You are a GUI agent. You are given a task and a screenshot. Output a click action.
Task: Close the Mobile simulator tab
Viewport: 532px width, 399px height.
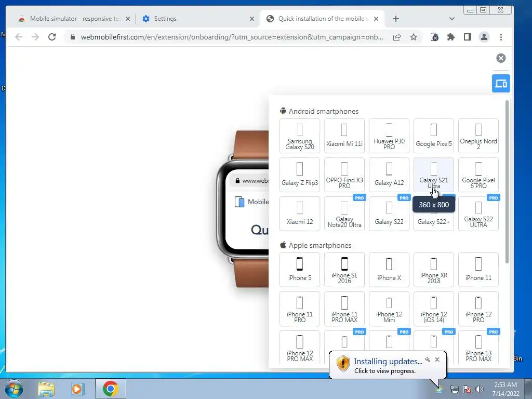pyautogui.click(x=128, y=19)
